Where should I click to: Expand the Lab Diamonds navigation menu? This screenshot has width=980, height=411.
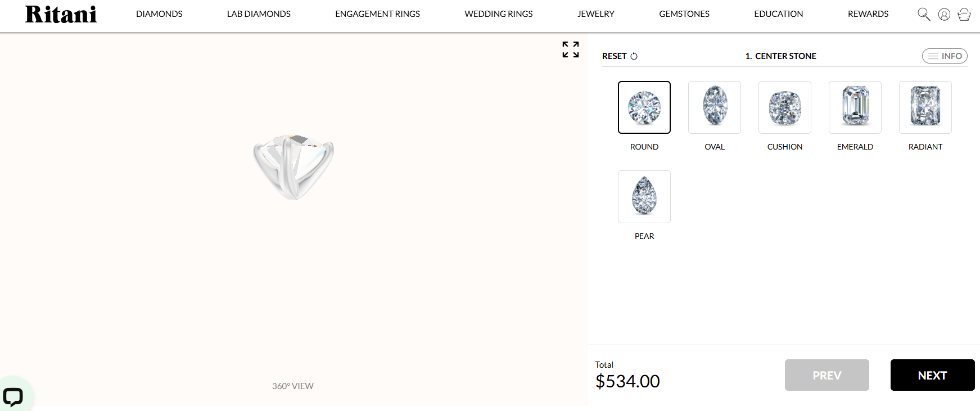[259, 14]
